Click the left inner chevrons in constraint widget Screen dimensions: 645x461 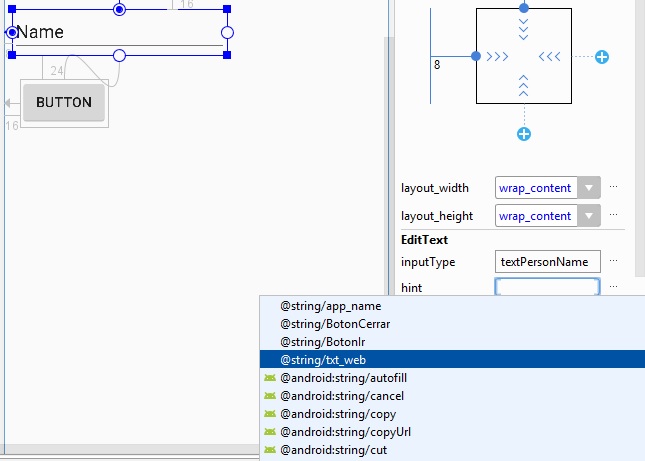(497, 56)
